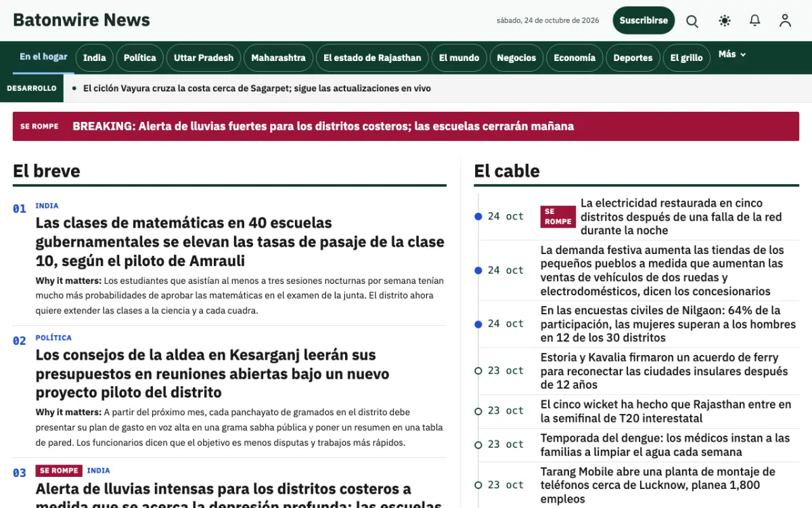This screenshot has height=508, width=812.
Task: Go to the India section
Action: (94, 58)
